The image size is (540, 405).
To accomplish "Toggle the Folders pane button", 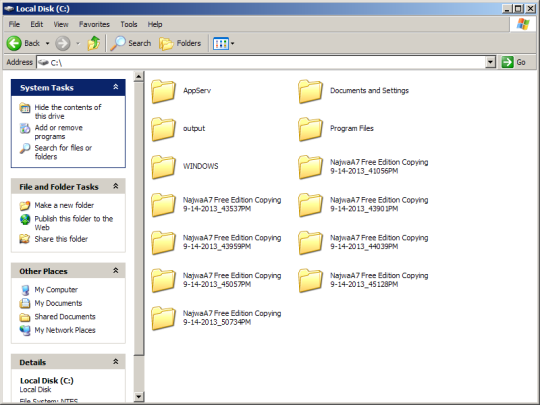I will tap(180, 43).
